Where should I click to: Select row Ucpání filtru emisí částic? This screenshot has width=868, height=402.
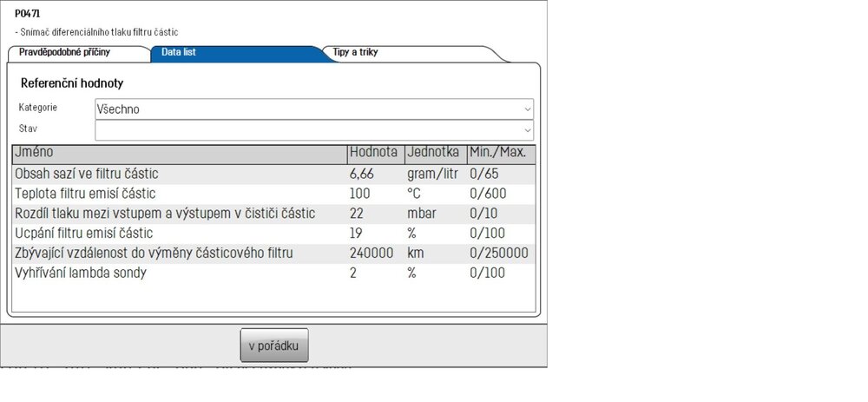(x=274, y=234)
